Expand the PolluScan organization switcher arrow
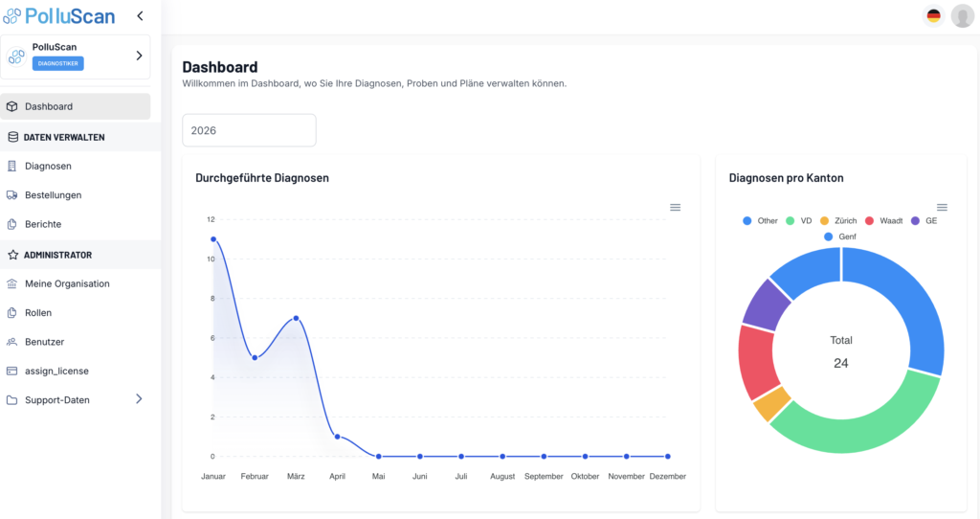The width and height of the screenshot is (980, 519). 139,56
